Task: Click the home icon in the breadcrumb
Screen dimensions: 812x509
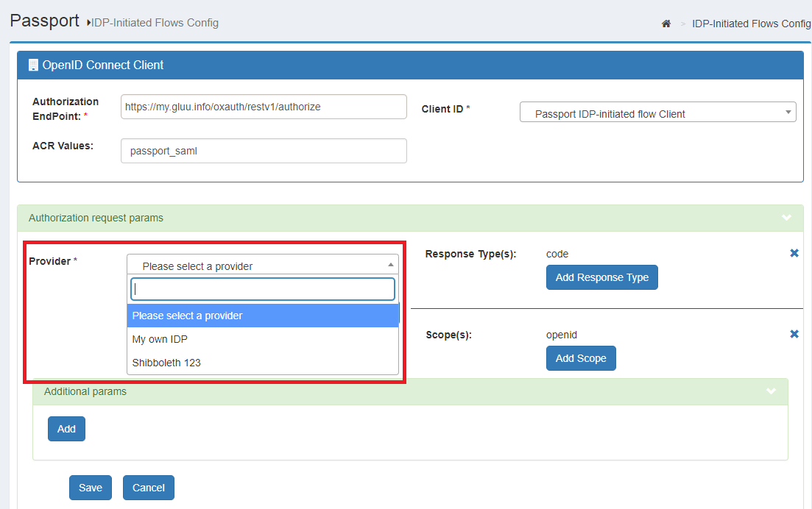Action: click(x=666, y=23)
